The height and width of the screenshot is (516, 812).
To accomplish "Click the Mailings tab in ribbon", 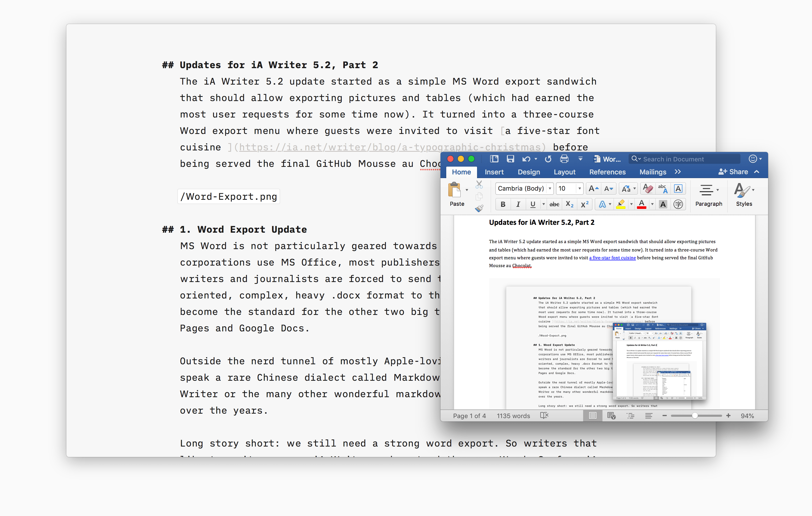I will click(x=652, y=172).
